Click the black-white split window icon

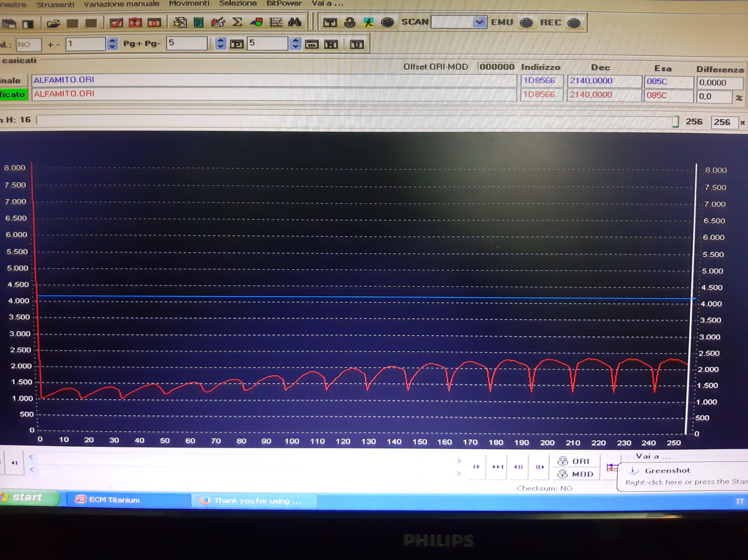click(x=28, y=24)
